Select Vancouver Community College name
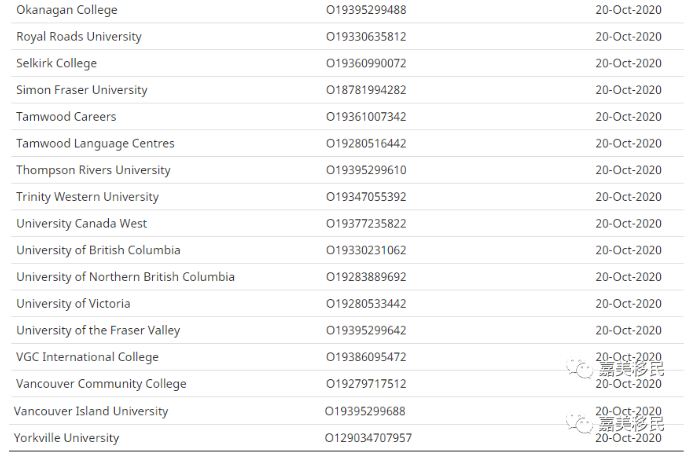691x459 pixels. pyautogui.click(x=101, y=384)
